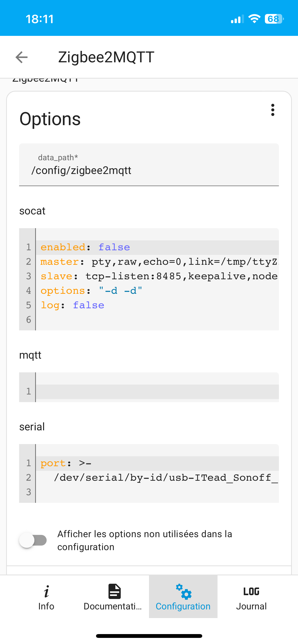Click the socat 'enabled: false' line

[157, 247]
